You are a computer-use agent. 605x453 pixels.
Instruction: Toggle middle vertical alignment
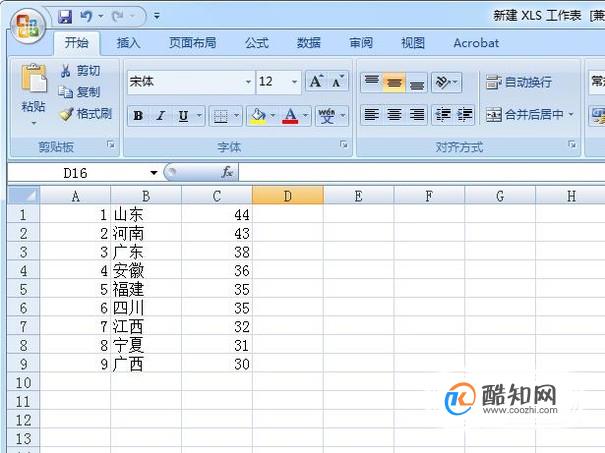click(x=394, y=82)
